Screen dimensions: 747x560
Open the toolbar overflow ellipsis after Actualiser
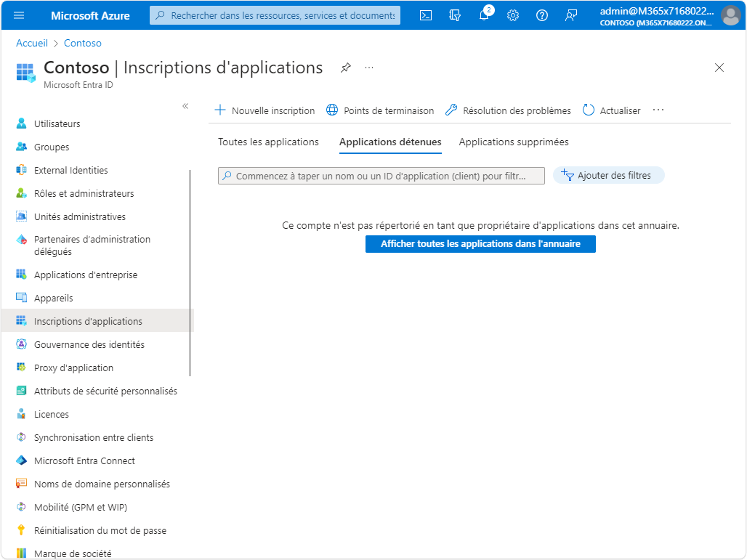(658, 110)
